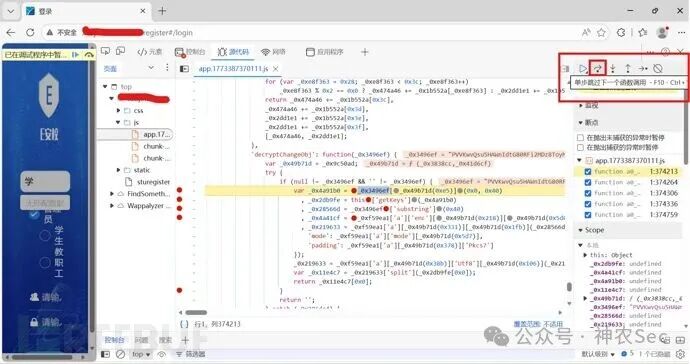Pretty print the source with braces icon
The width and height of the screenshot is (690, 364).
(x=184, y=324)
